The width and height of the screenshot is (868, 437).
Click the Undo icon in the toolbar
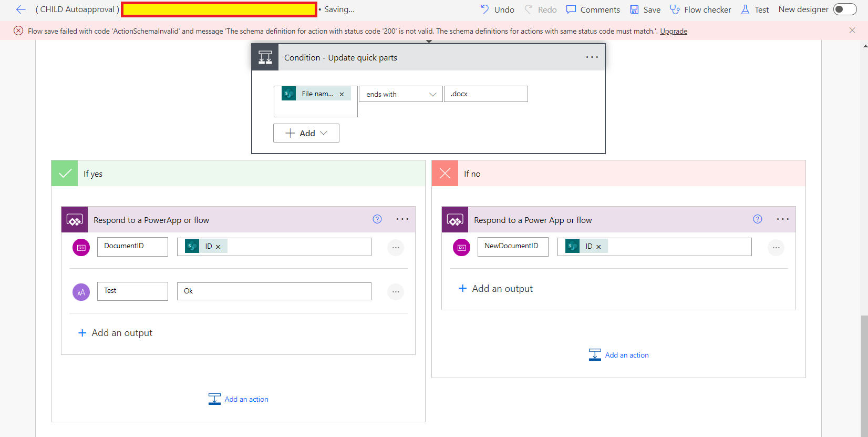484,9
